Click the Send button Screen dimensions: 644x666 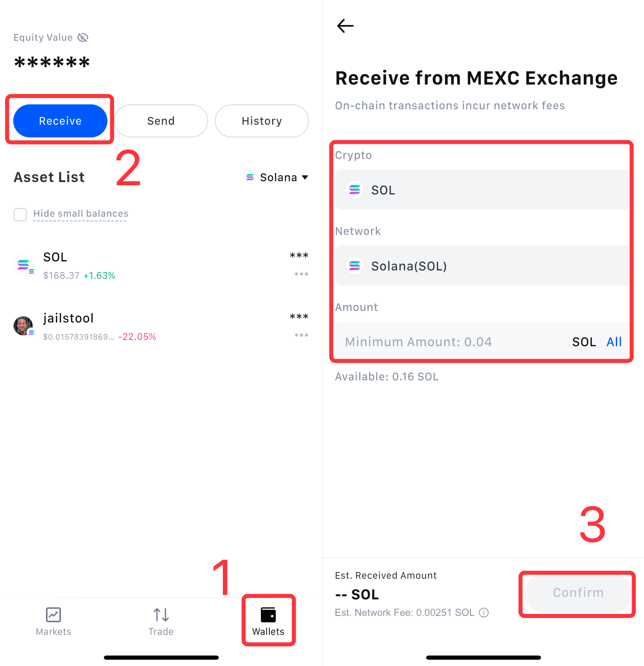coord(161,121)
